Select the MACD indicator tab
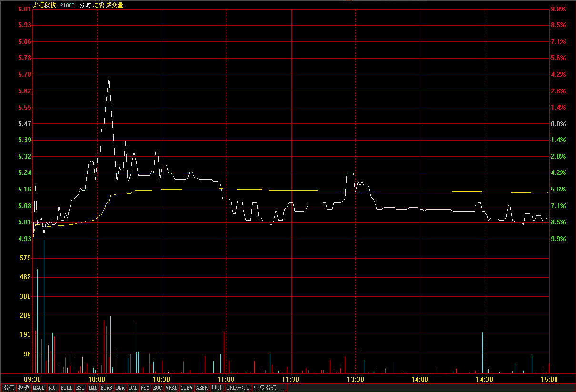The height and width of the screenshot is (392, 576). 39,388
